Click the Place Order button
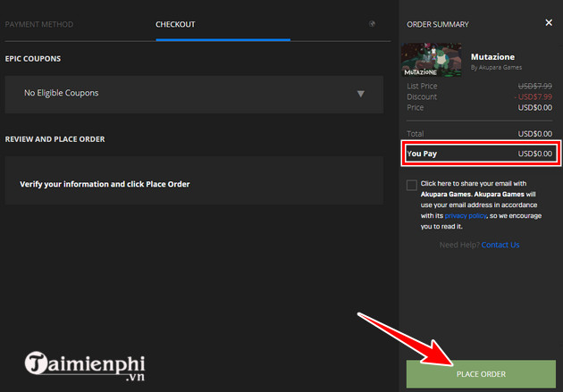Screen dimensions: 563x392 click(x=481, y=374)
